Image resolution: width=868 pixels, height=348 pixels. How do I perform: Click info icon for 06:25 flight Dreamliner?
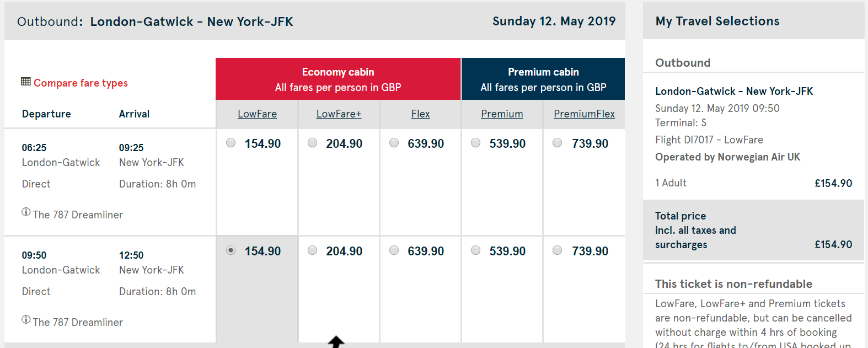click(x=26, y=212)
